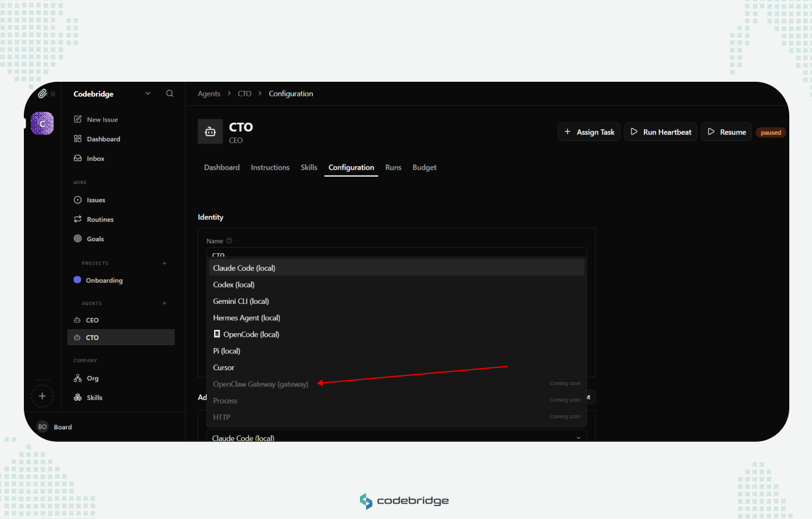812x519 pixels.
Task: Go to Agents breadcrumb
Action: pyautogui.click(x=209, y=94)
